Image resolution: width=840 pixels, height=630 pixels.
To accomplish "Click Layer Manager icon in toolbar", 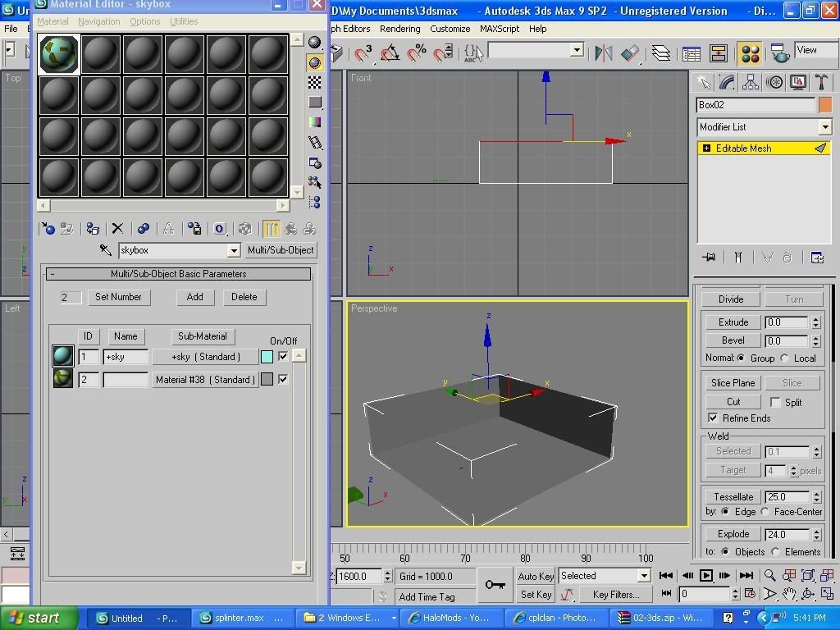I will click(x=661, y=52).
